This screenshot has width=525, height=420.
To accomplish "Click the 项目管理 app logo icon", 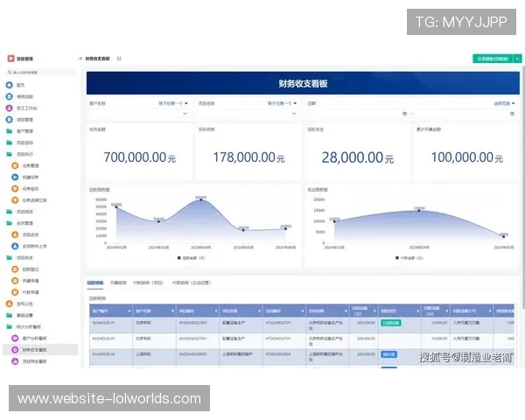I will (10, 59).
